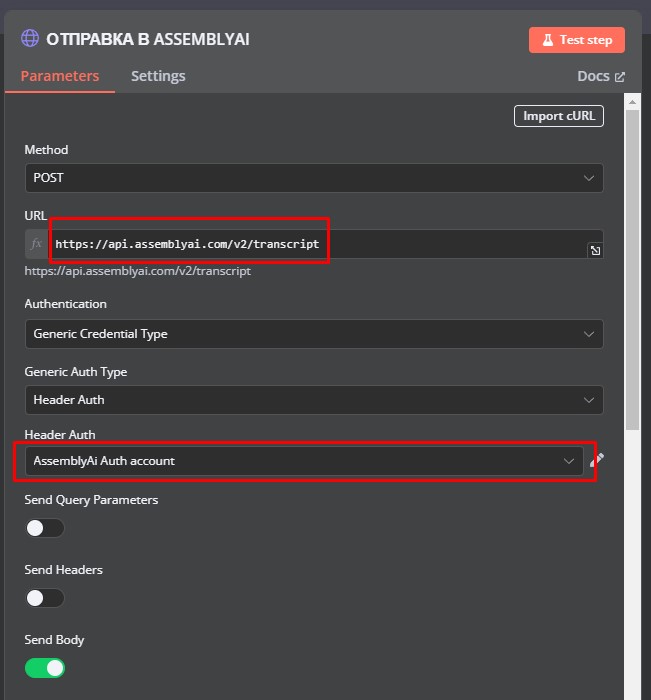Click the URL preview text below the field
651x700 pixels.
click(138, 271)
